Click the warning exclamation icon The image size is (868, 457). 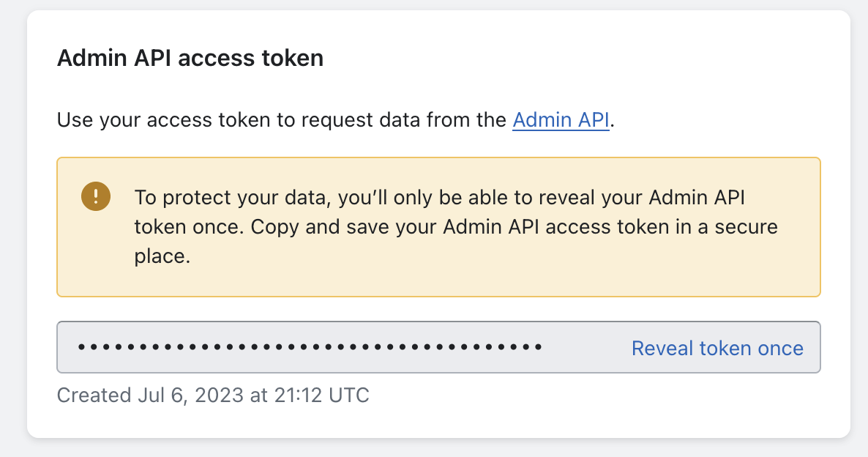click(x=96, y=196)
